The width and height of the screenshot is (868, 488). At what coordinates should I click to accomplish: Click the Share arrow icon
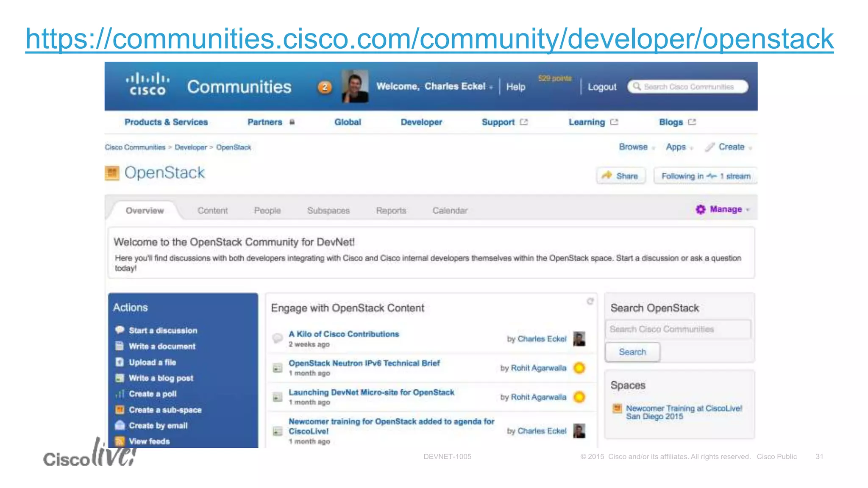point(607,175)
